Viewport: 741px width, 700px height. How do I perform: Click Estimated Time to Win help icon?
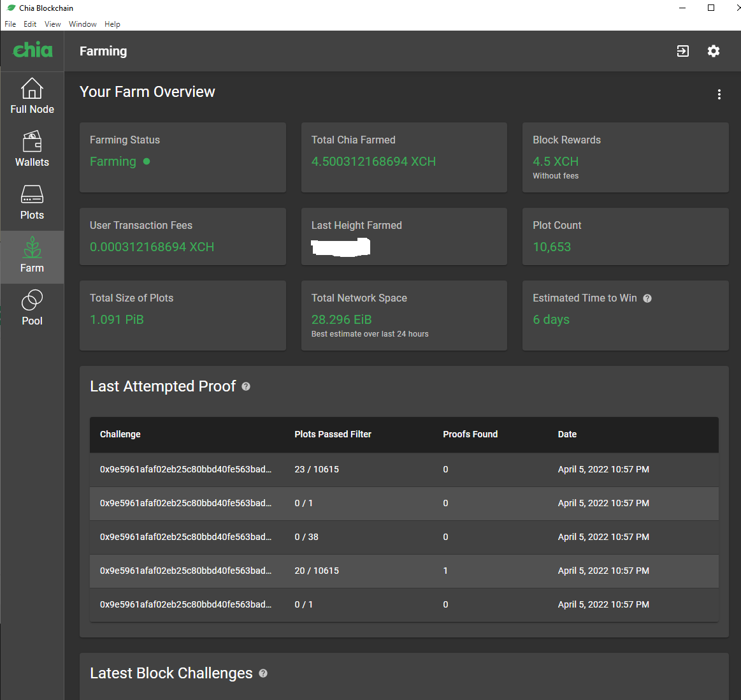pos(647,298)
